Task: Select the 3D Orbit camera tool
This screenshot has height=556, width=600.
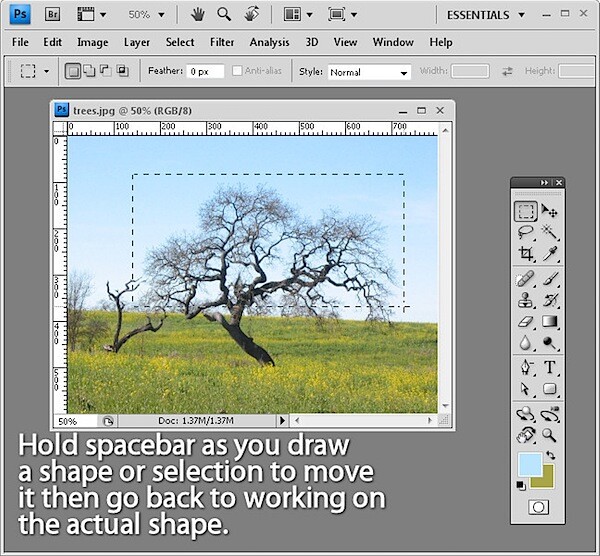Action: coord(549,414)
